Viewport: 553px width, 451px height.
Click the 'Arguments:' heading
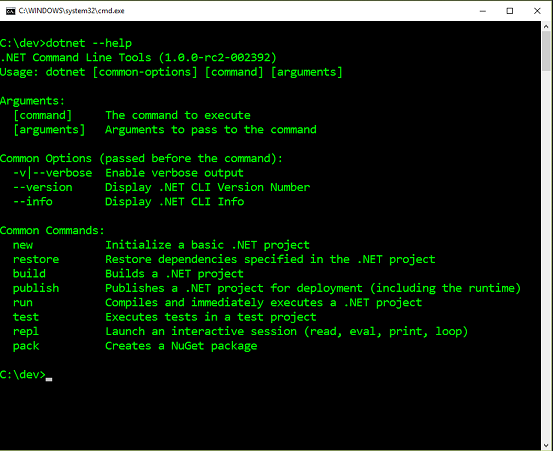32,101
